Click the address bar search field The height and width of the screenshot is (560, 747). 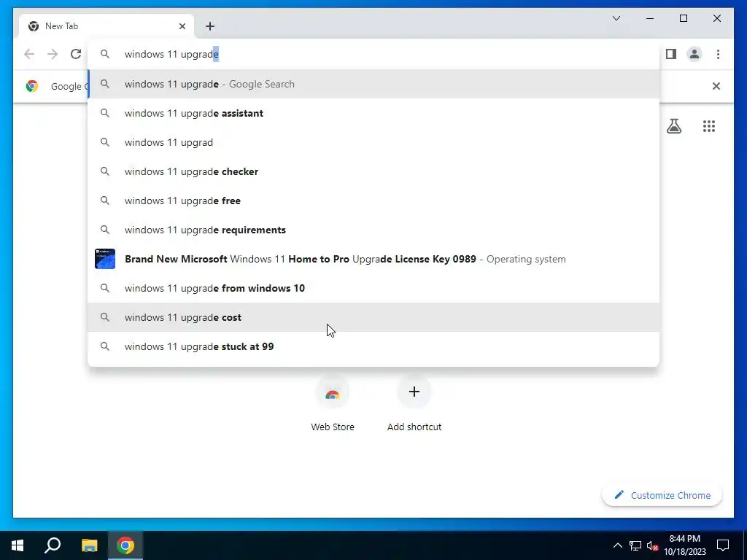point(373,54)
